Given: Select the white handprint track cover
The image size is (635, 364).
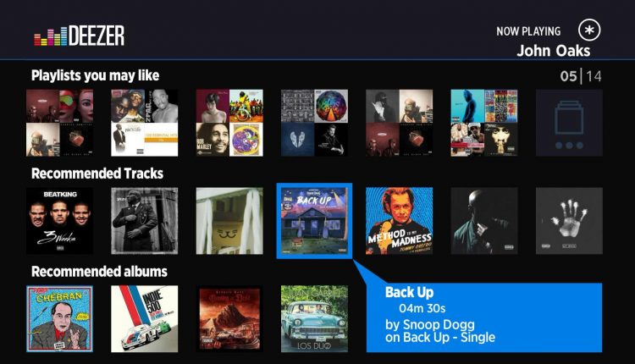Looking at the screenshot, I should coord(569,221).
